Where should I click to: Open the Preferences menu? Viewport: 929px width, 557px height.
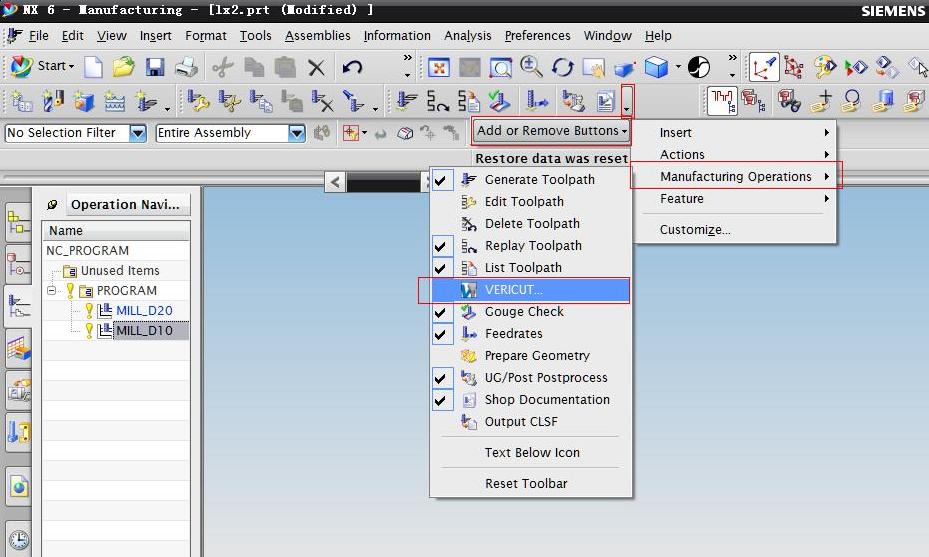537,36
